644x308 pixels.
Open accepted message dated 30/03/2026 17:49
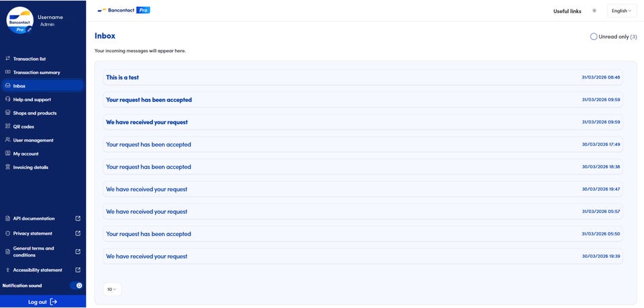point(363,145)
